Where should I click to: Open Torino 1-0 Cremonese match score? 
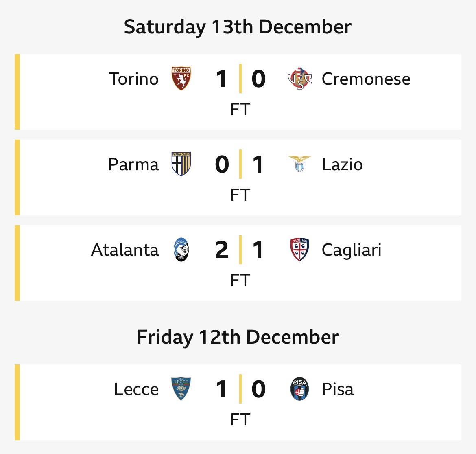click(x=240, y=79)
